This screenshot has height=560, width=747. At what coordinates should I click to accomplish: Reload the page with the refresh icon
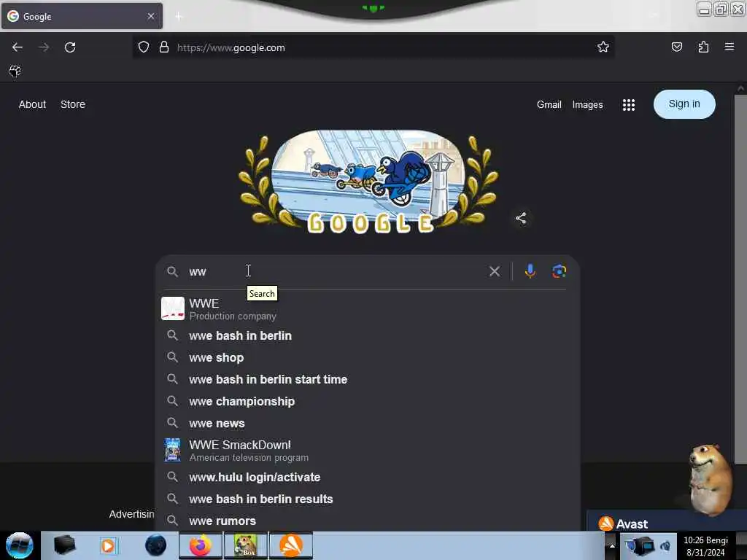70,47
